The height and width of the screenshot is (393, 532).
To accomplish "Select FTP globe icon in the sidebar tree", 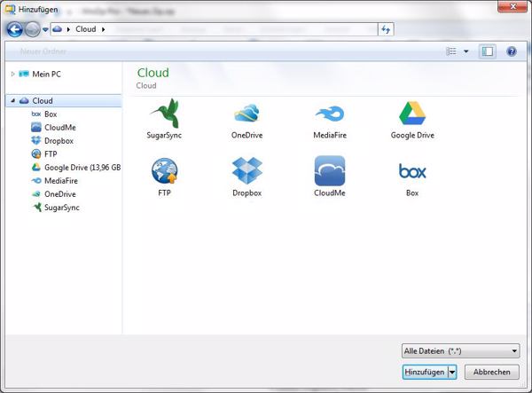I will pos(36,153).
